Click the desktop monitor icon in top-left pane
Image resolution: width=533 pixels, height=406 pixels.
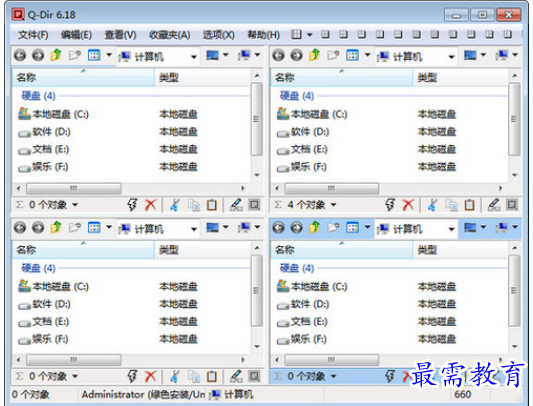point(213,55)
